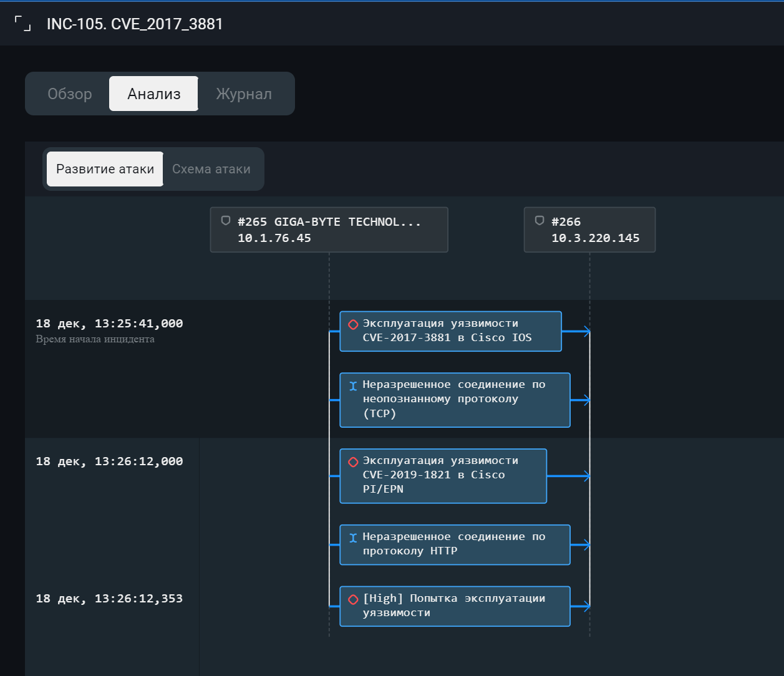Open event Эксплуатация уязвимости CVE-2017-3881 в Cisco IOS
Screen dimensions: 784x676
click(450, 331)
